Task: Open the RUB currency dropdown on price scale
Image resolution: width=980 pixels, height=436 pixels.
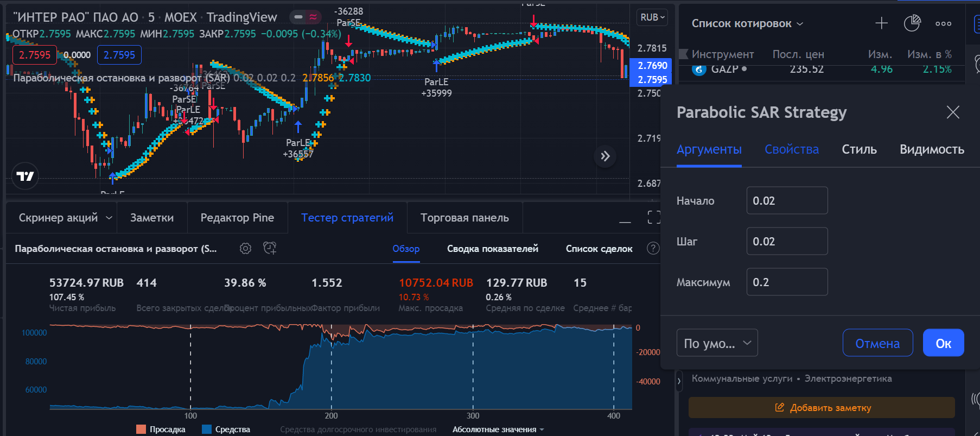Action: pyautogui.click(x=652, y=17)
